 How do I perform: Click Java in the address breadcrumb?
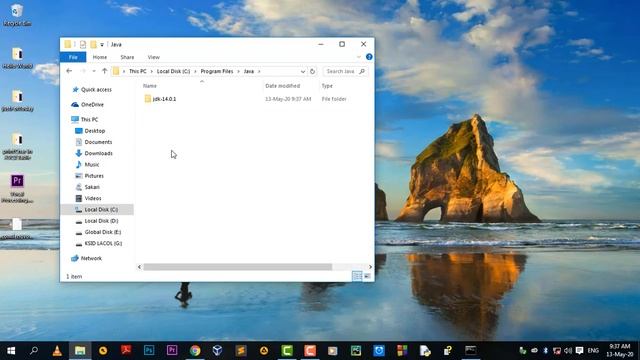249,71
